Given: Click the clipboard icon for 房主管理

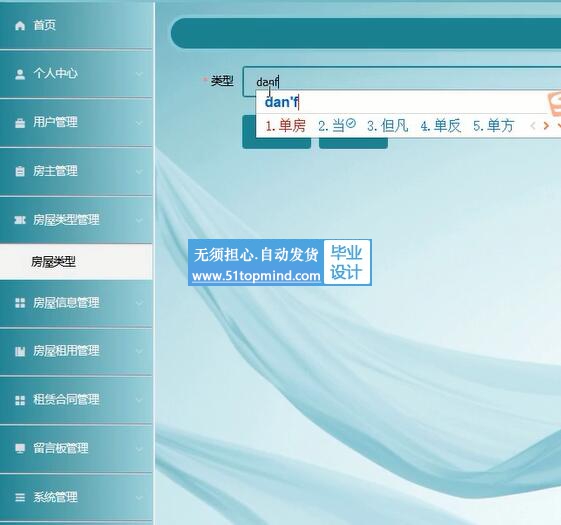Looking at the screenshot, I should coord(20,171).
